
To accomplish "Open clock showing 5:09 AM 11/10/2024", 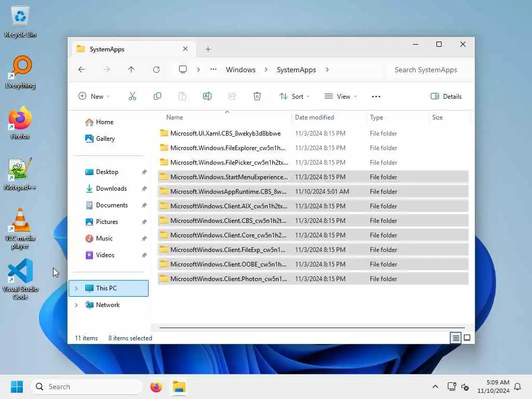I will [x=494, y=387].
